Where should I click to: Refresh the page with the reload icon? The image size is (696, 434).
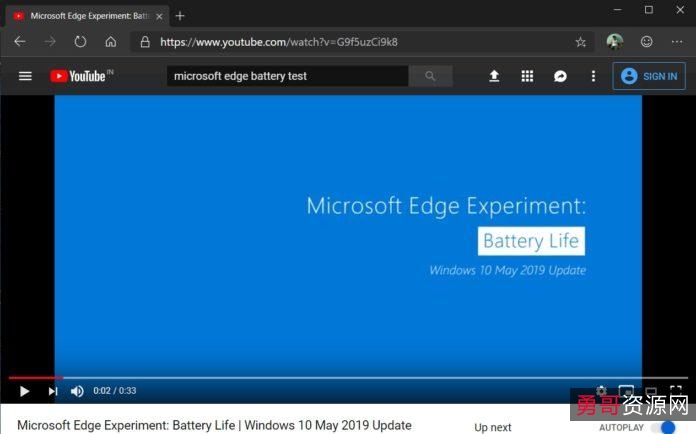pos(80,42)
